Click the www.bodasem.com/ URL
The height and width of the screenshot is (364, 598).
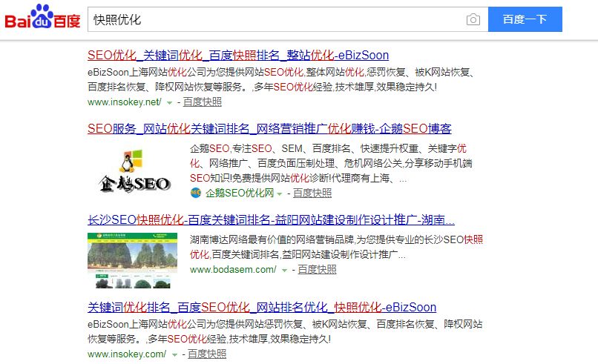click(x=233, y=270)
